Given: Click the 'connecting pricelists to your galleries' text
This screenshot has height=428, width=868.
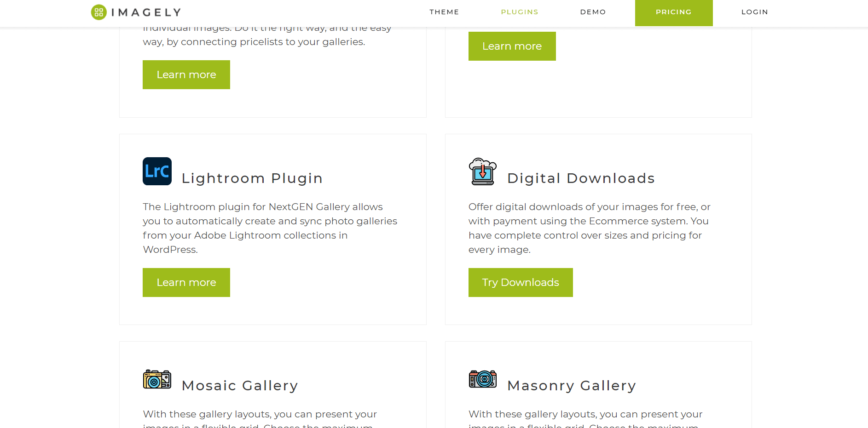Looking at the screenshot, I should [x=273, y=42].
